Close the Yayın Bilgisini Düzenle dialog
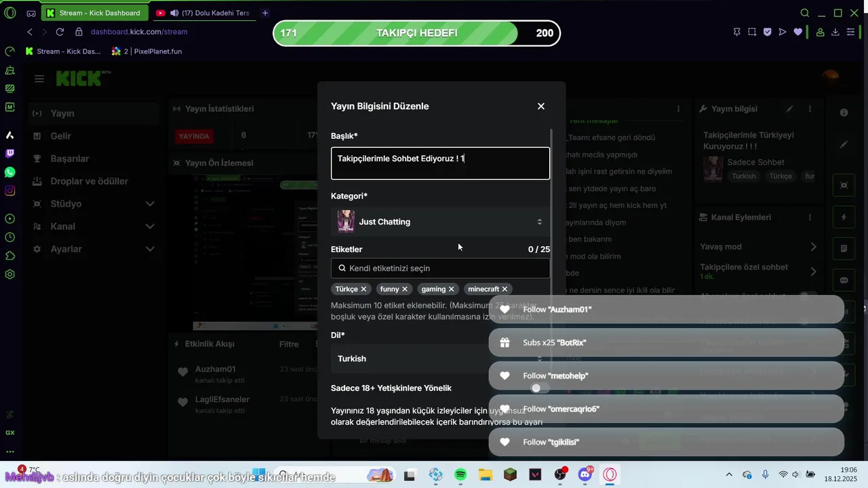Screen dimensions: 868x488 (541, 106)
